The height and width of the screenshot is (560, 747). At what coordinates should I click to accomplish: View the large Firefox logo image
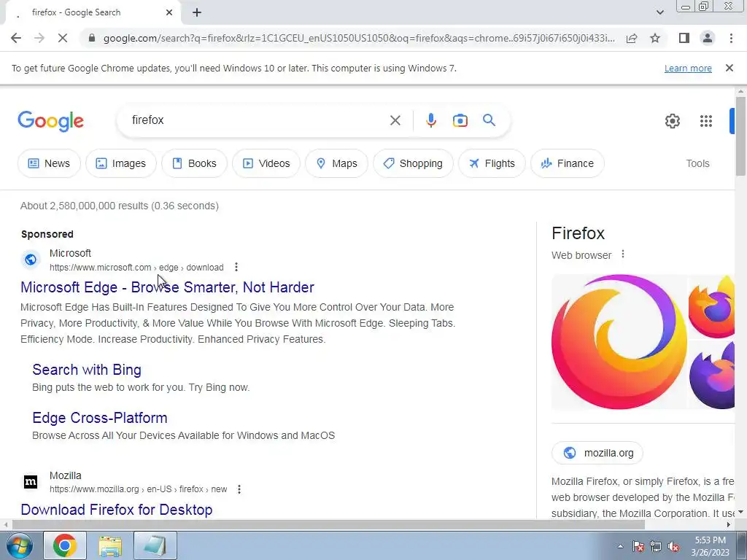coord(619,341)
